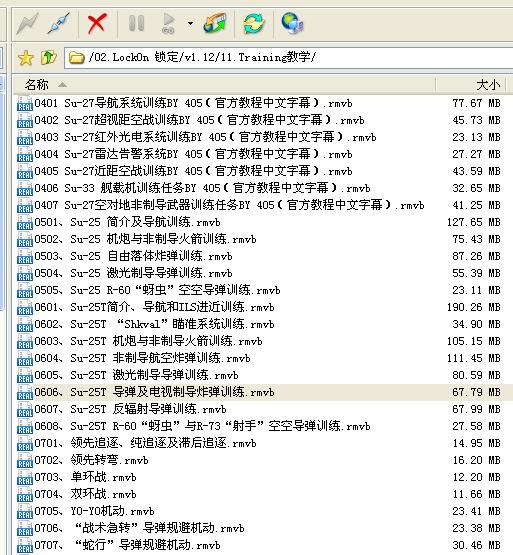Select file 0706 战术急转 导弹规避机动
Screen dimensions: 513x555
click(x=139, y=528)
